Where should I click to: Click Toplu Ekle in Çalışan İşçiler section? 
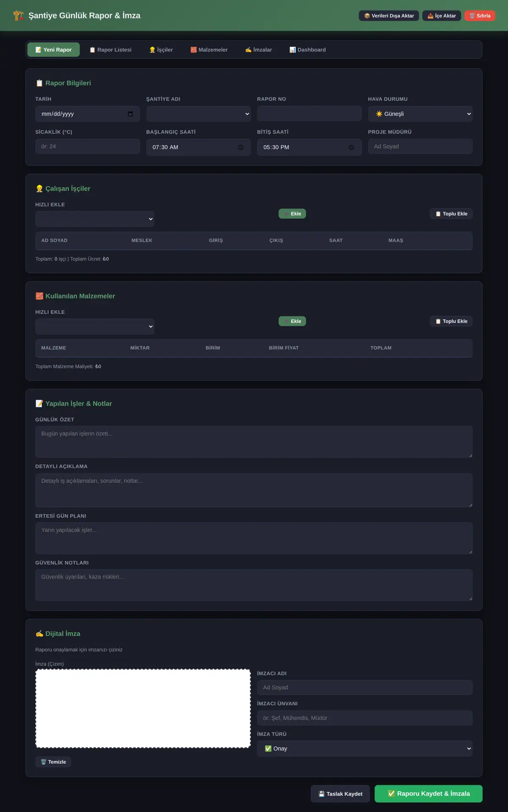[x=451, y=214]
